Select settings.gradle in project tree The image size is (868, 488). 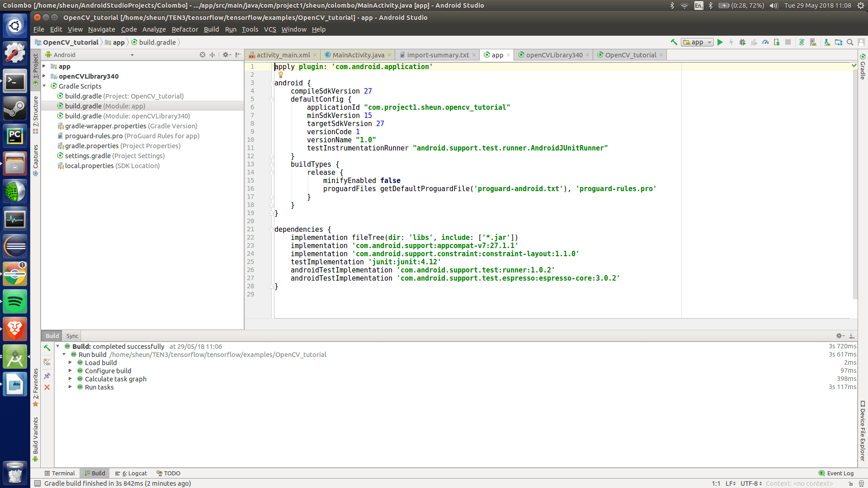[x=87, y=156]
